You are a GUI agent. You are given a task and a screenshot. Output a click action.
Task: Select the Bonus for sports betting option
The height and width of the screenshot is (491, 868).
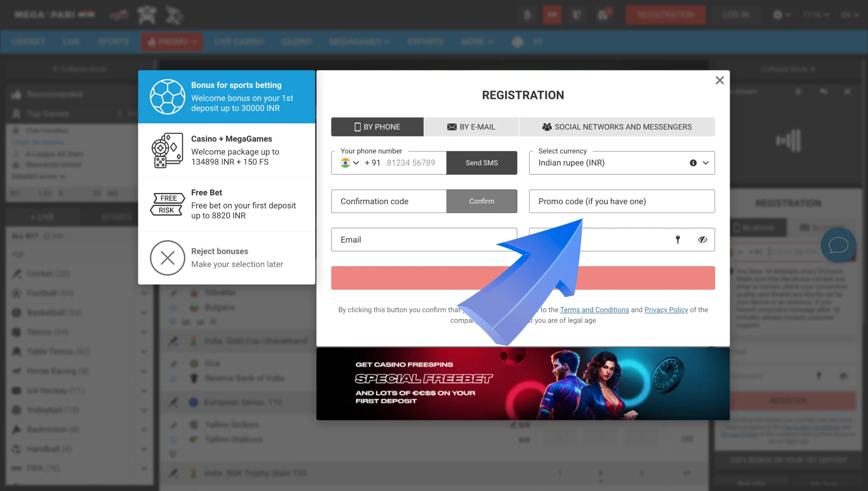(x=226, y=97)
